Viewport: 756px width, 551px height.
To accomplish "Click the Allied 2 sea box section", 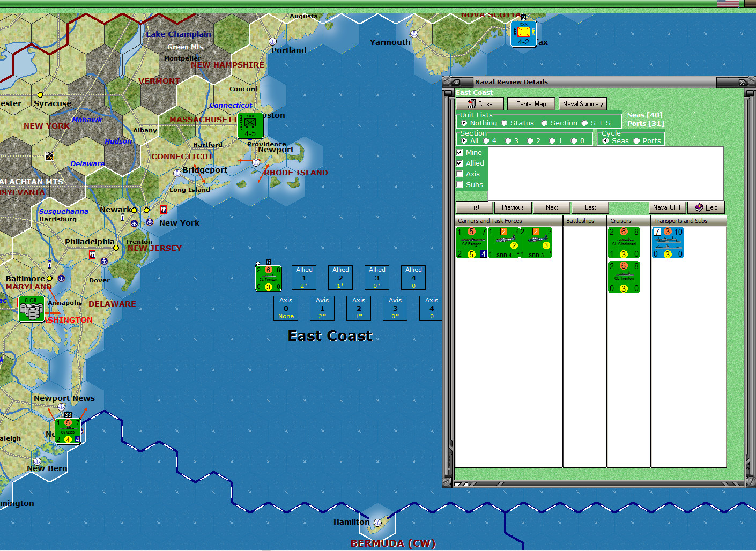I will point(340,278).
